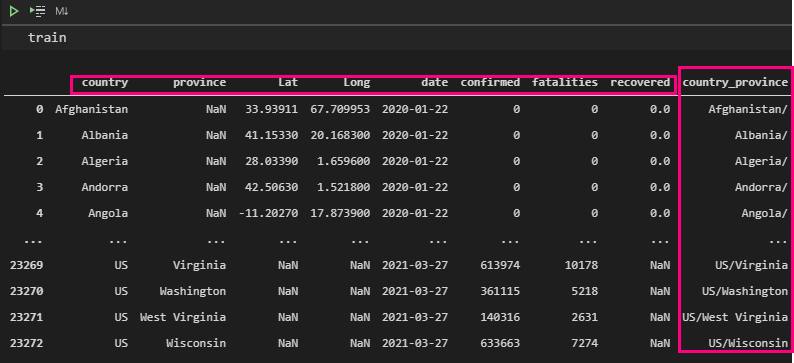Click latitude value 33.93911
Viewport: 794px width, 363px height.
point(271,109)
